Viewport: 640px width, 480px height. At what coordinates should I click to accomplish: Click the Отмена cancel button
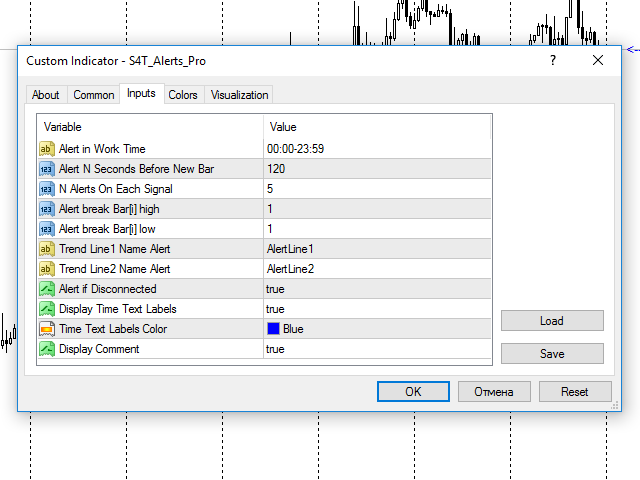494,392
